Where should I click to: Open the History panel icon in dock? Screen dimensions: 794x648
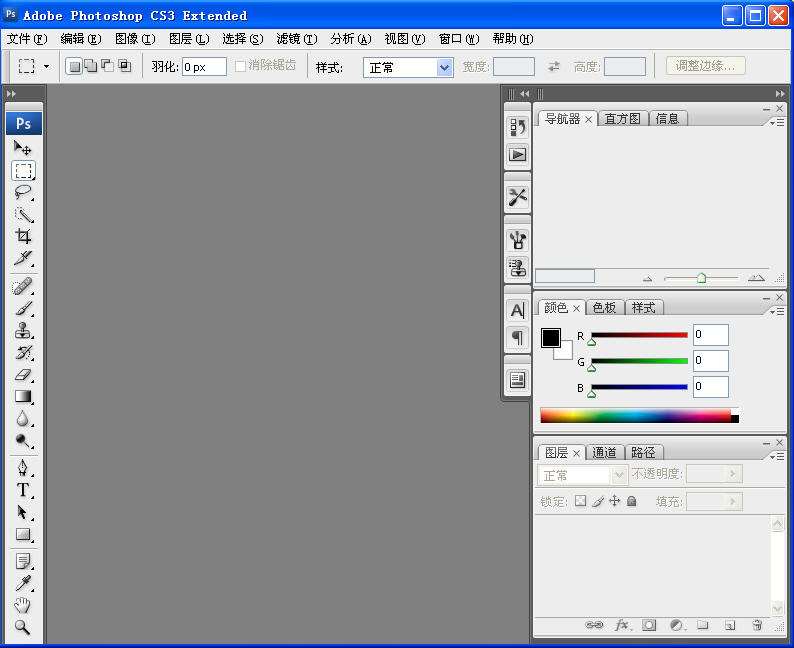pyautogui.click(x=518, y=127)
